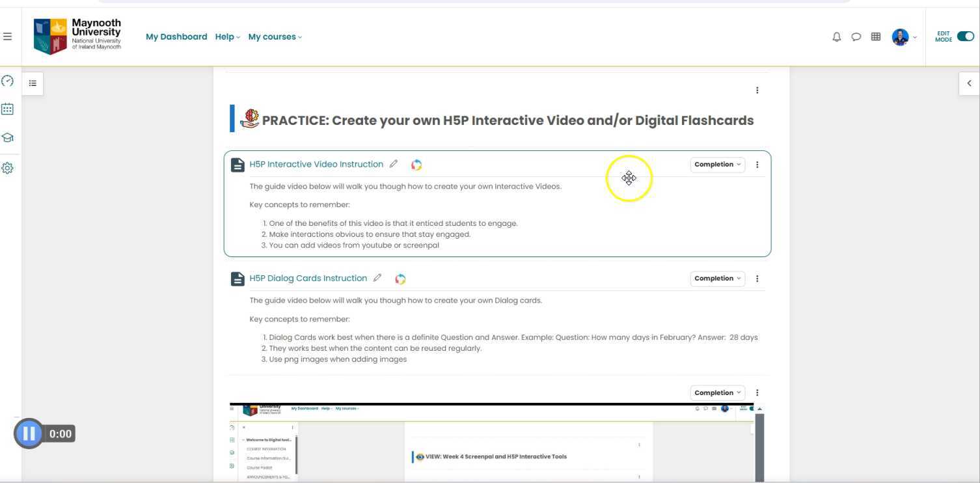Open the messaging speech bubble
The image size is (980, 483).
coord(856,37)
